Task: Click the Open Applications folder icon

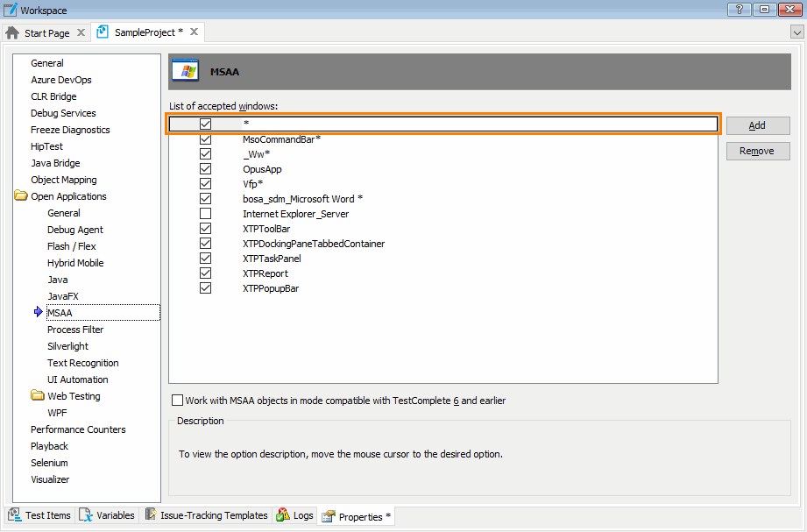Action: click(x=21, y=196)
